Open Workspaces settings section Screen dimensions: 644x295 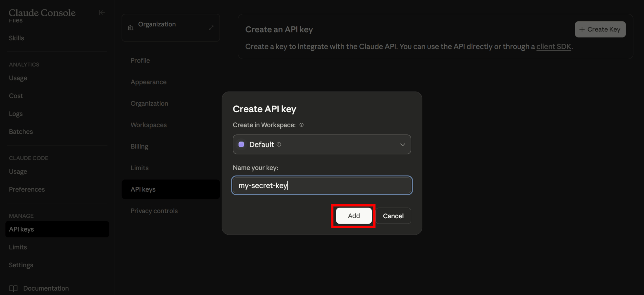(x=148, y=125)
